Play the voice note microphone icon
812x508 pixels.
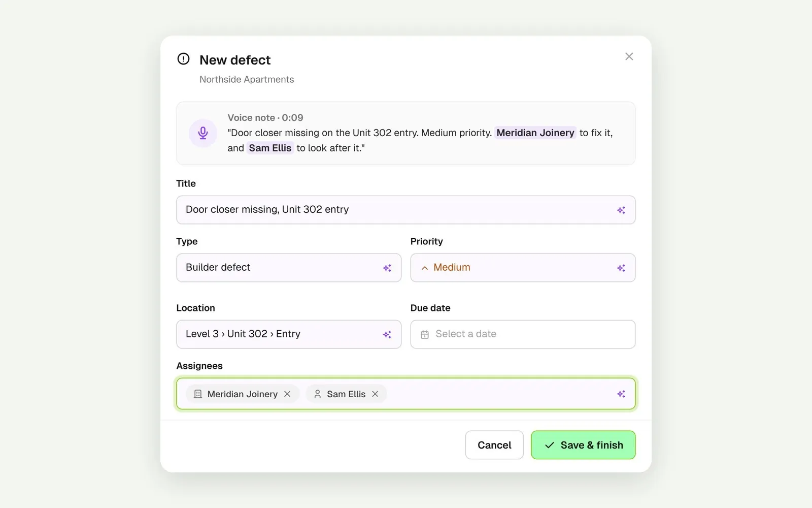203,133
